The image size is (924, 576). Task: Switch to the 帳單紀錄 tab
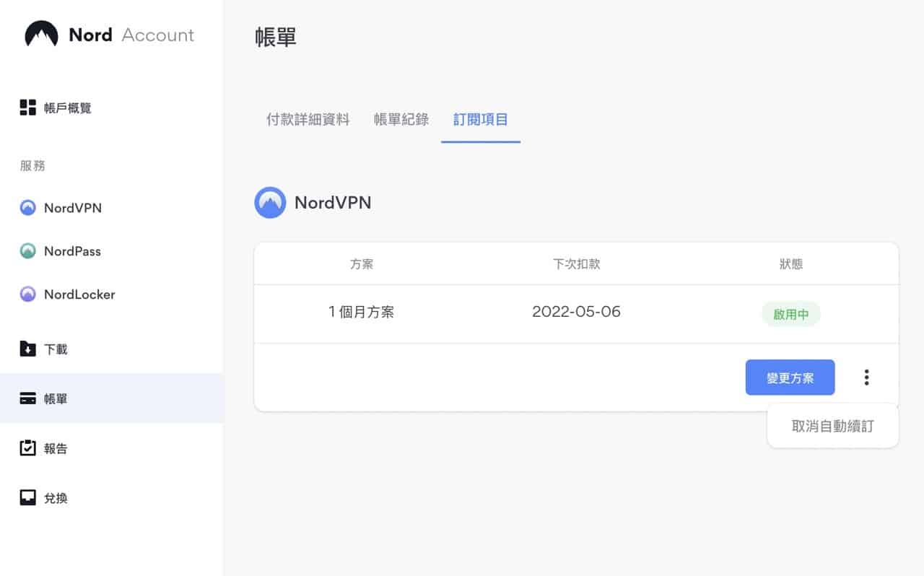tap(401, 119)
